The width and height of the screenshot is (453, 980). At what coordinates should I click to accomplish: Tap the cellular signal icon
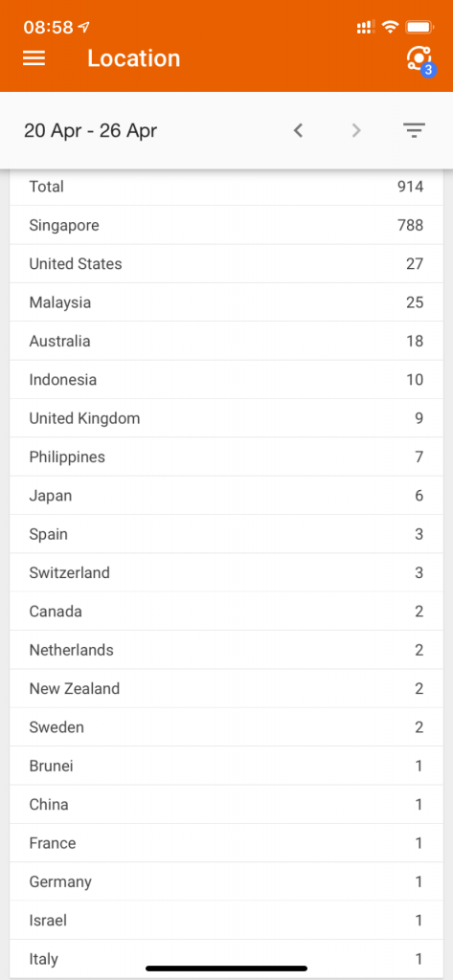[x=366, y=26]
